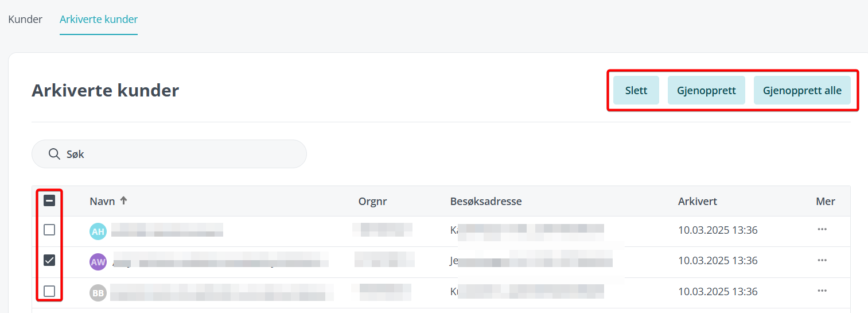The height and width of the screenshot is (313, 868).
Task: Click the Gjenopprett button
Action: pyautogui.click(x=706, y=90)
